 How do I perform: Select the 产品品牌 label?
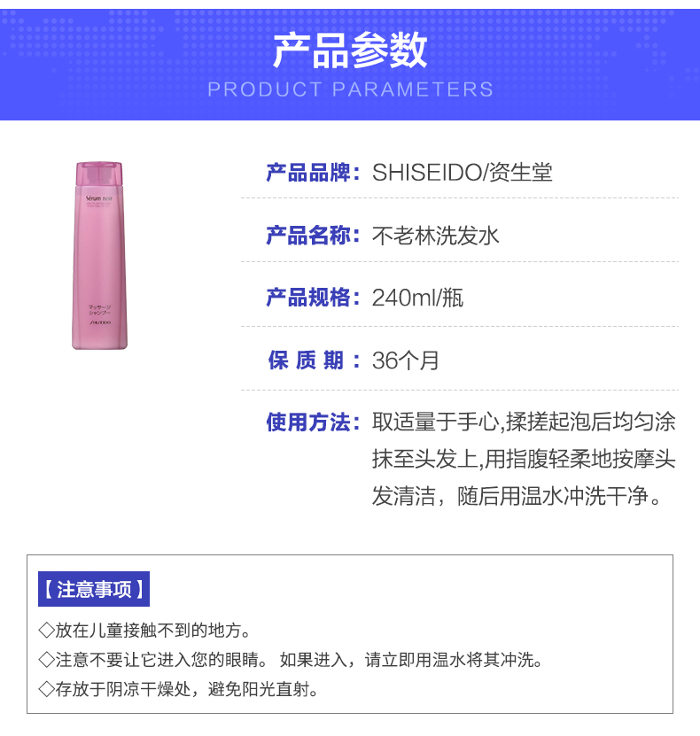click(313, 173)
